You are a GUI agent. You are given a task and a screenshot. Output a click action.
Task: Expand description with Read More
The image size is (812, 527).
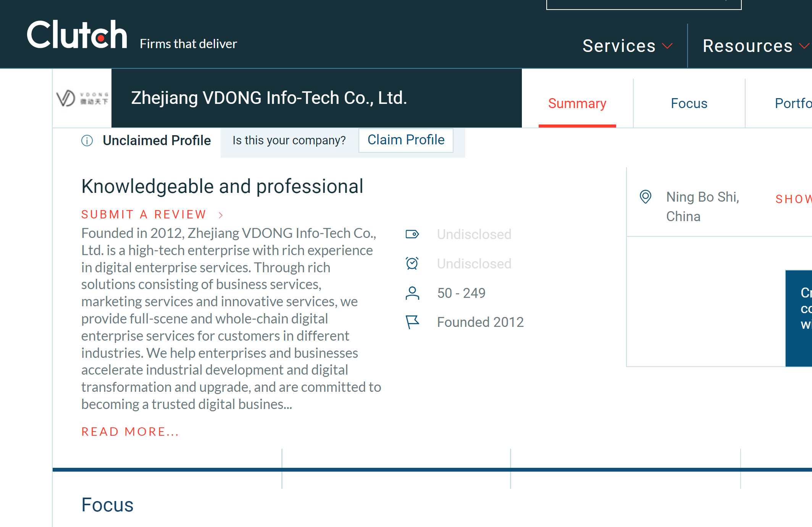click(x=130, y=432)
